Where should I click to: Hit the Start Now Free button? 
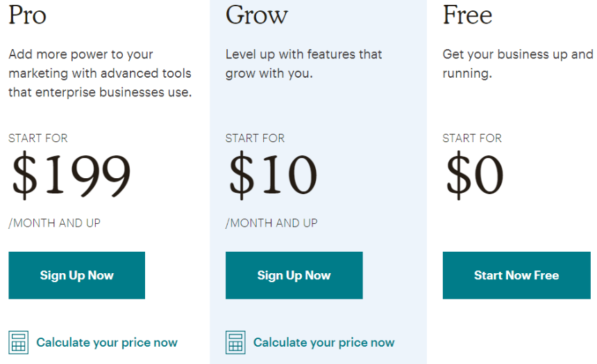516,275
